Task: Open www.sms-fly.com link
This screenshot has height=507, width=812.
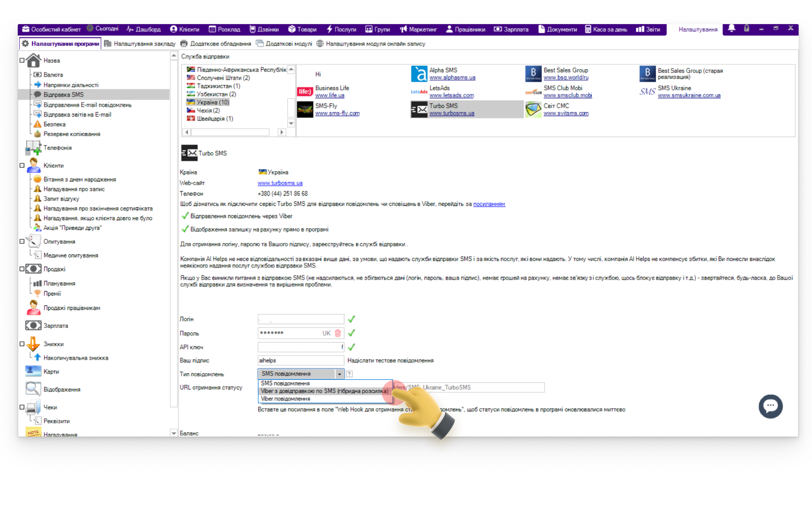Action: click(337, 113)
